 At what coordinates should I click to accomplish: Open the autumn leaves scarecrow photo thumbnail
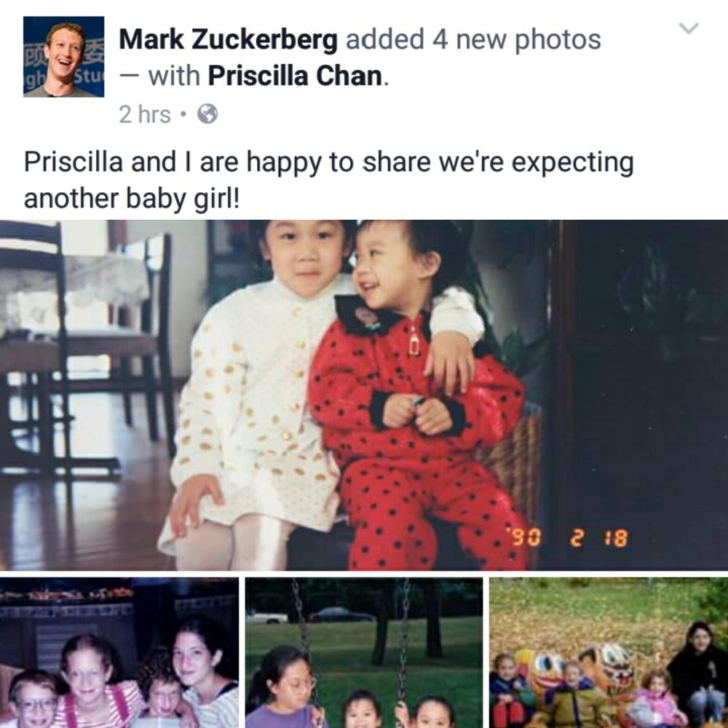(609, 652)
